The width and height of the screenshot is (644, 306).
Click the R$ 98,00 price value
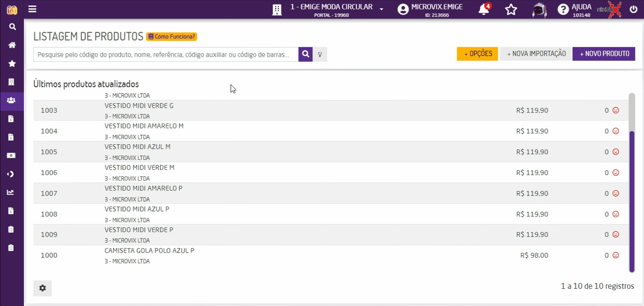click(534, 255)
